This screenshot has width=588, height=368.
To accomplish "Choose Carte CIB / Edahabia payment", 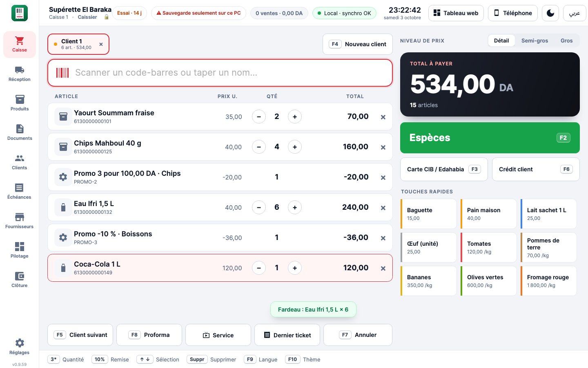I will 444,169.
